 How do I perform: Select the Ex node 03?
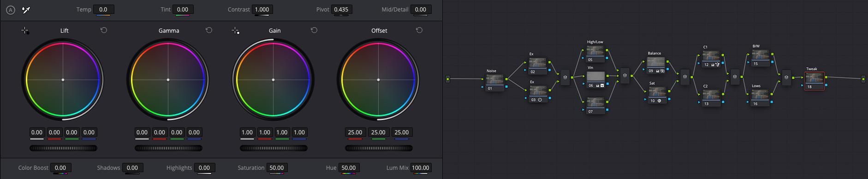click(x=538, y=93)
